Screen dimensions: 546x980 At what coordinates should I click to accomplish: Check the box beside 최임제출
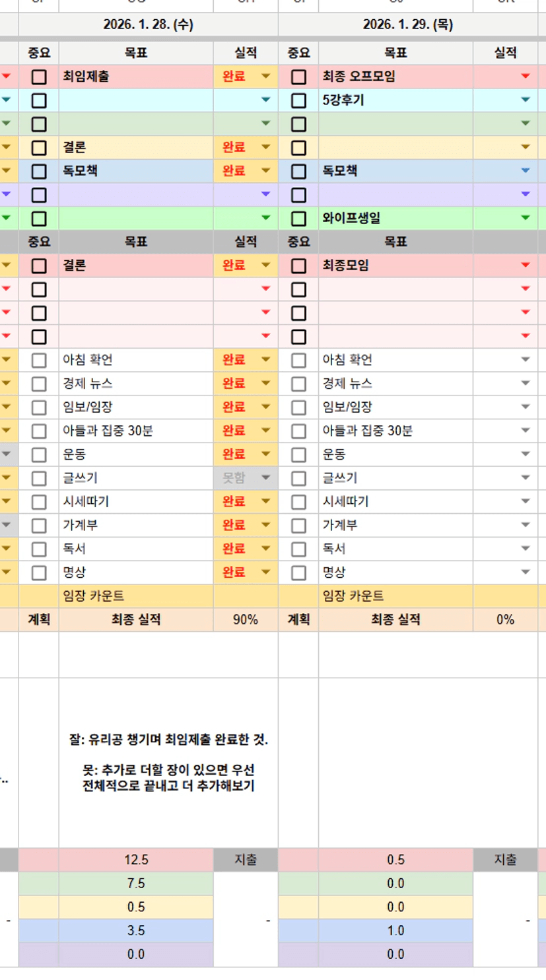pyautogui.click(x=39, y=77)
